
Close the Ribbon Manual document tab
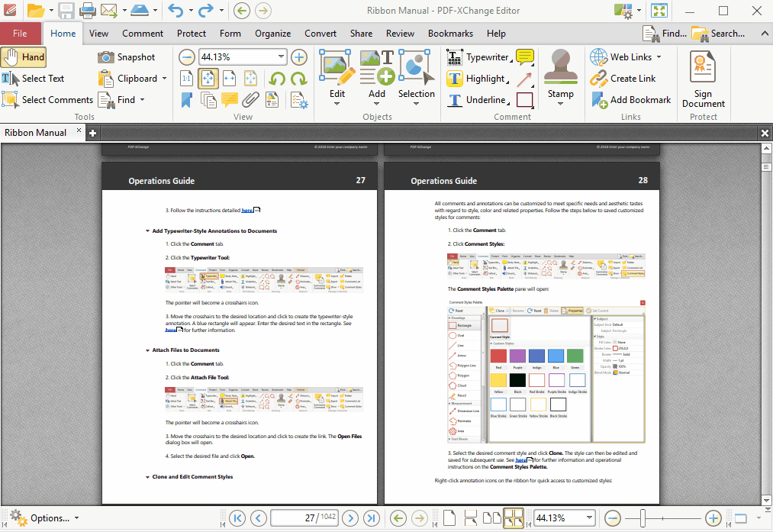click(x=79, y=131)
